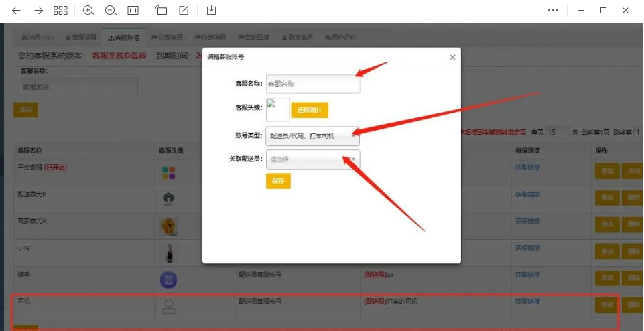Click the 客服名称 field in the dialog
The height and width of the screenshot is (331, 644).
(312, 84)
